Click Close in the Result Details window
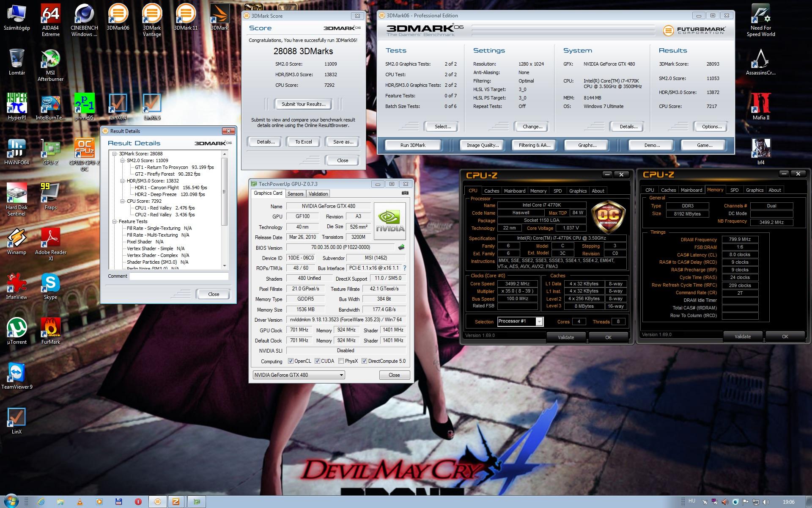This screenshot has width=812, height=508. [214, 294]
